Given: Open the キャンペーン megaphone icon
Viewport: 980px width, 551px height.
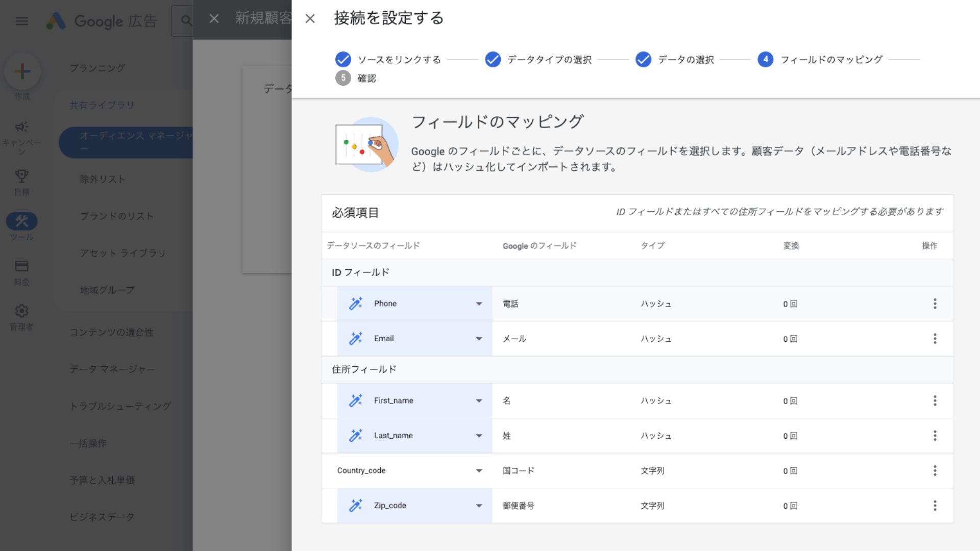Looking at the screenshot, I should click(x=21, y=127).
